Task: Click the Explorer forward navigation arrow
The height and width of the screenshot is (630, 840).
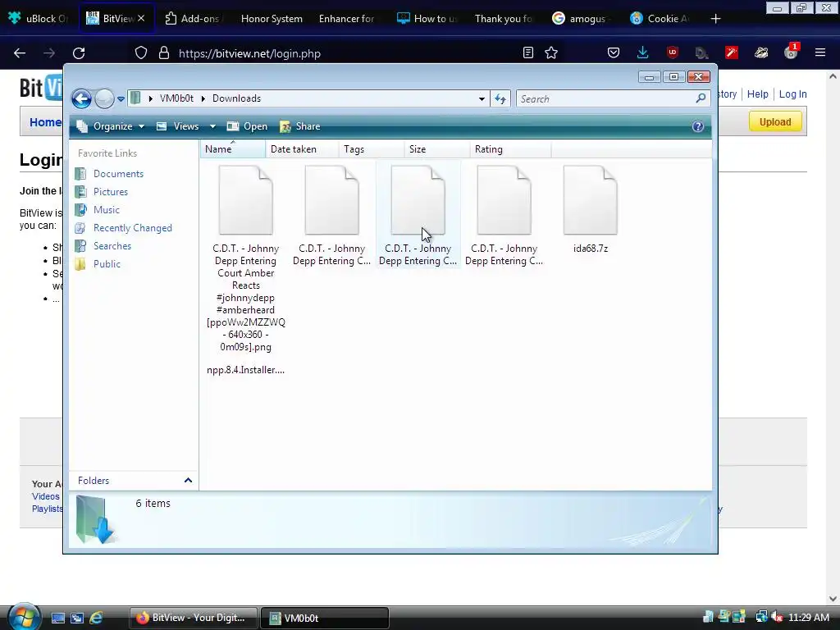Action: point(104,98)
